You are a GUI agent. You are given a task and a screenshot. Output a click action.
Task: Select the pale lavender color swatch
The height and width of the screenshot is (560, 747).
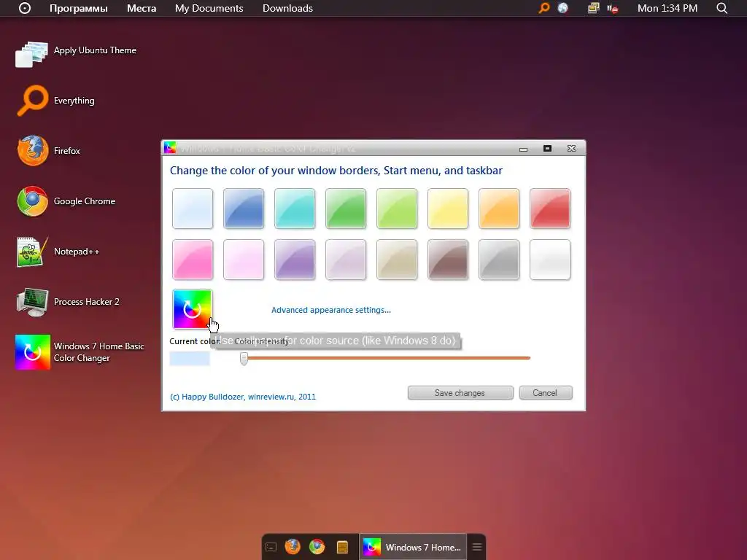(x=345, y=260)
